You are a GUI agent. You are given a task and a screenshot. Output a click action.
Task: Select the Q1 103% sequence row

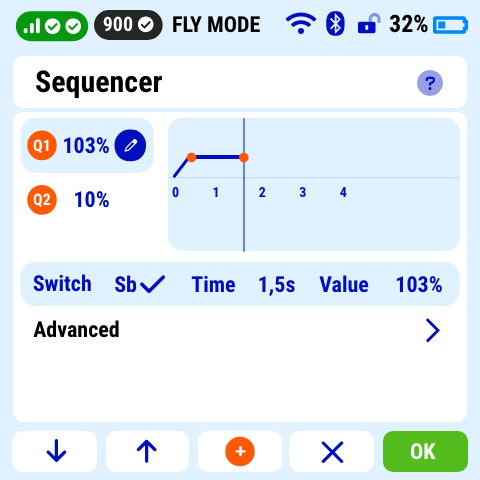pos(87,145)
